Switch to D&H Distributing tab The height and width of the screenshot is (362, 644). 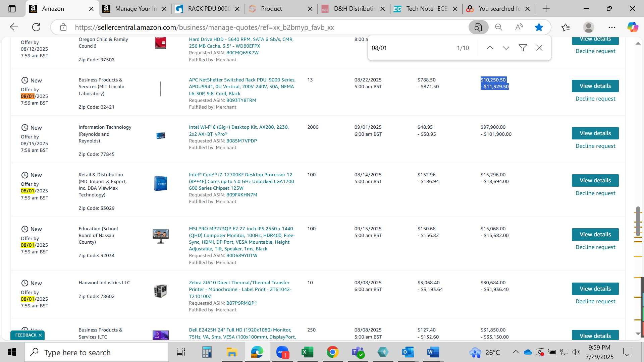354,9
